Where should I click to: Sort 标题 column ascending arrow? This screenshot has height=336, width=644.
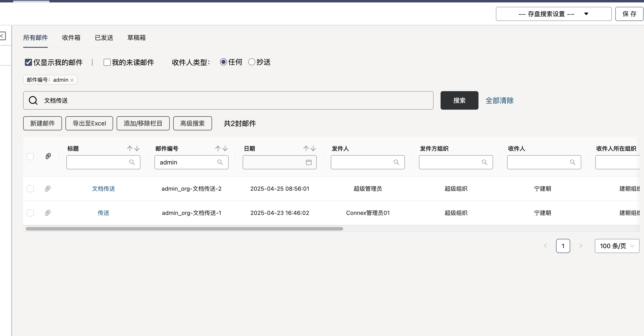[130, 148]
